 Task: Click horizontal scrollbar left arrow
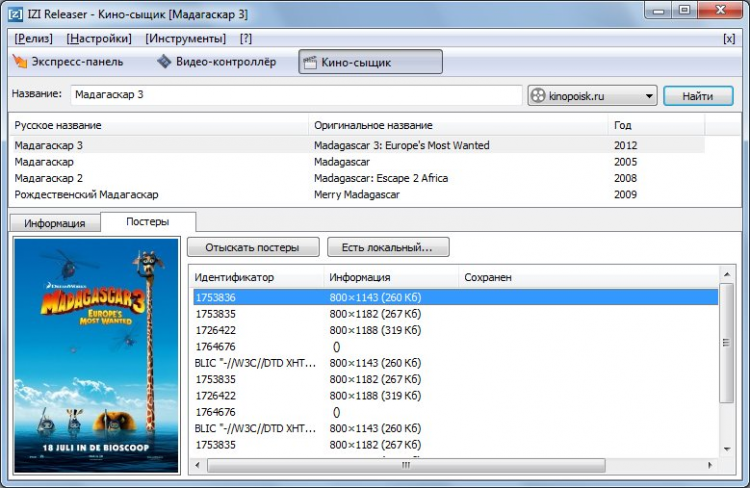[x=198, y=465]
